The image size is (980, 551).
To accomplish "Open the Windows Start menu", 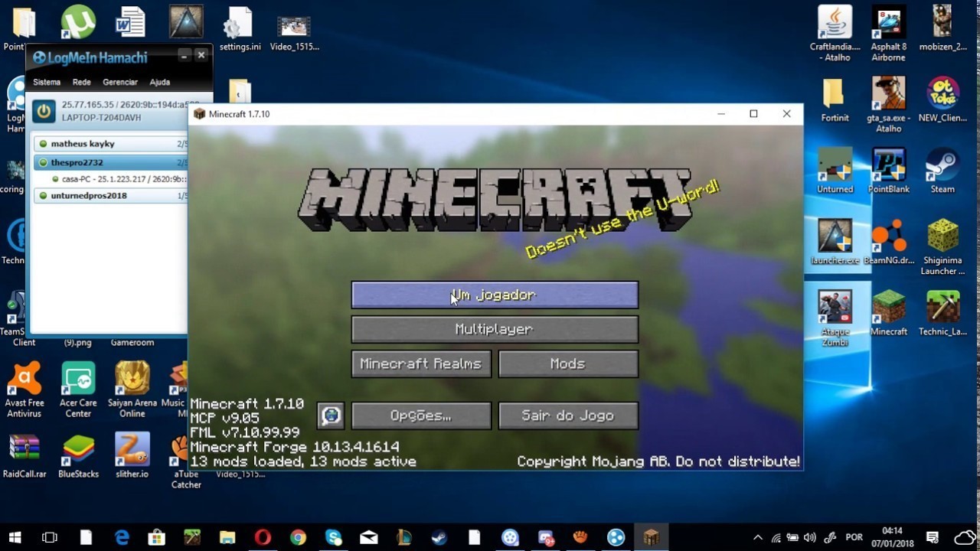I will (x=15, y=537).
